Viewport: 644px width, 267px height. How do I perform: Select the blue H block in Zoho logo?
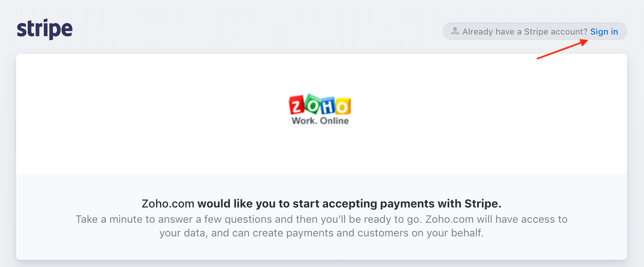328,106
